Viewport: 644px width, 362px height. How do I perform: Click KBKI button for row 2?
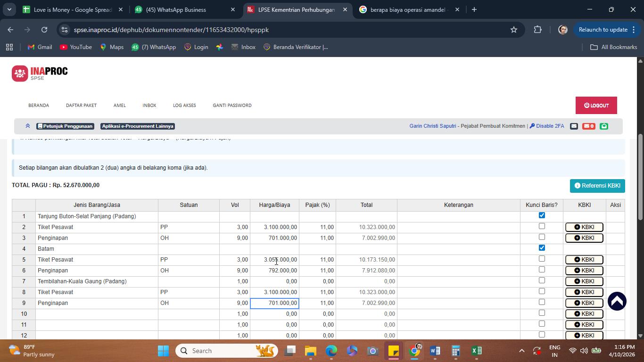point(584,227)
